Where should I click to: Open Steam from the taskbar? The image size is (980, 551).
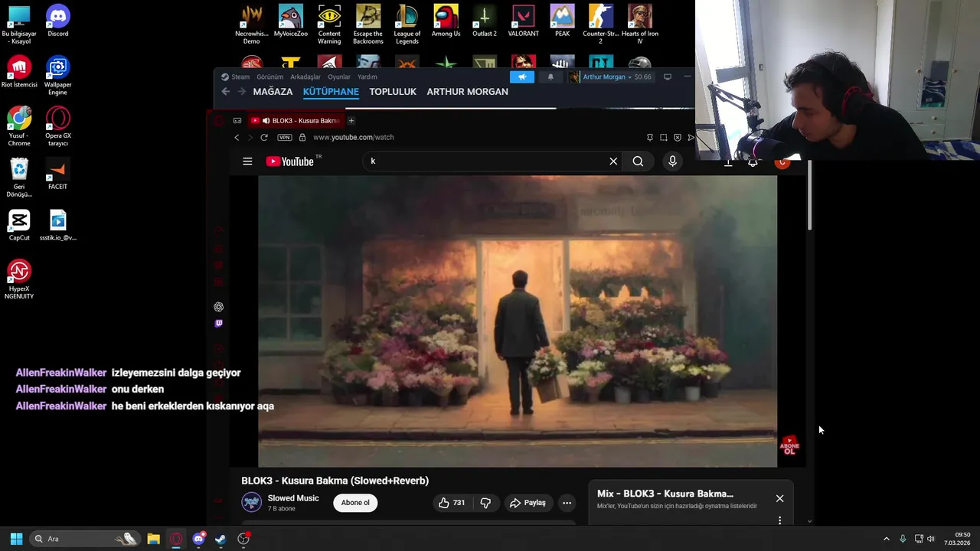coord(220,539)
